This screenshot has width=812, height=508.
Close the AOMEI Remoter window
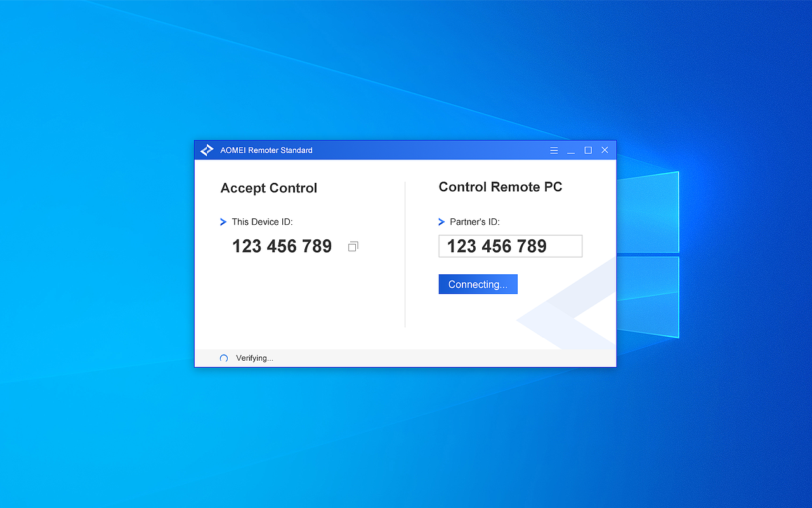pos(605,150)
